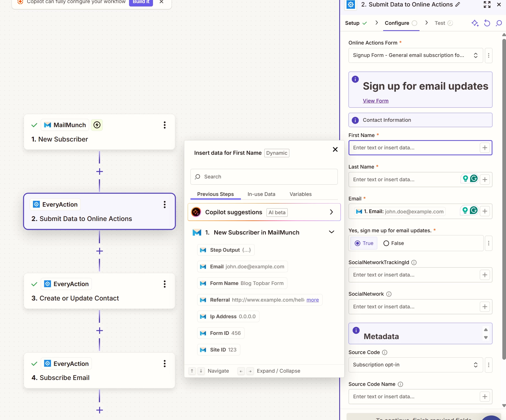
Task: Select True for email updates
Action: [364, 243]
